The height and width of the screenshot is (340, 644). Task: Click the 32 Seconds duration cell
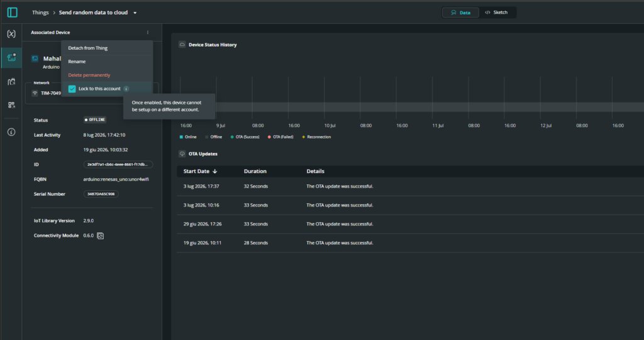(256, 186)
